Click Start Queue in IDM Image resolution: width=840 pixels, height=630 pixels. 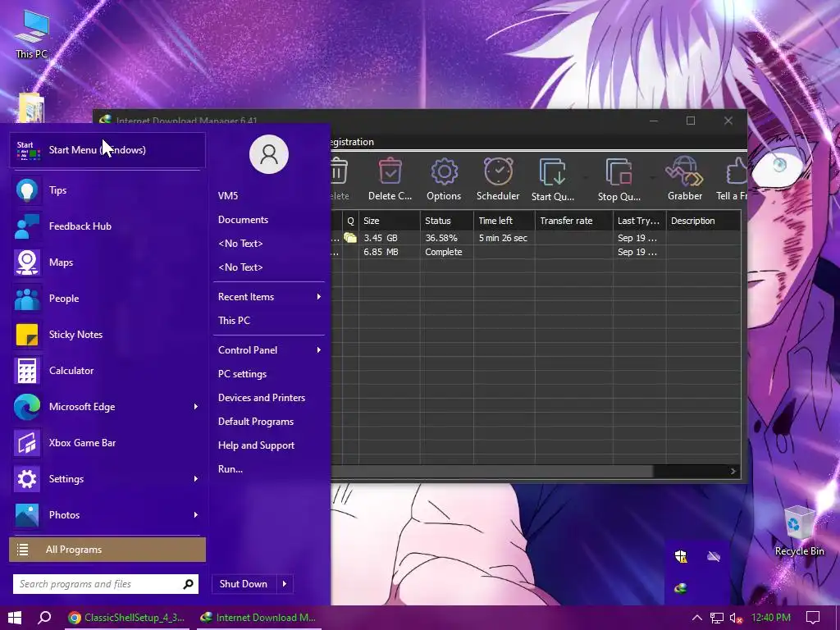pyautogui.click(x=553, y=180)
